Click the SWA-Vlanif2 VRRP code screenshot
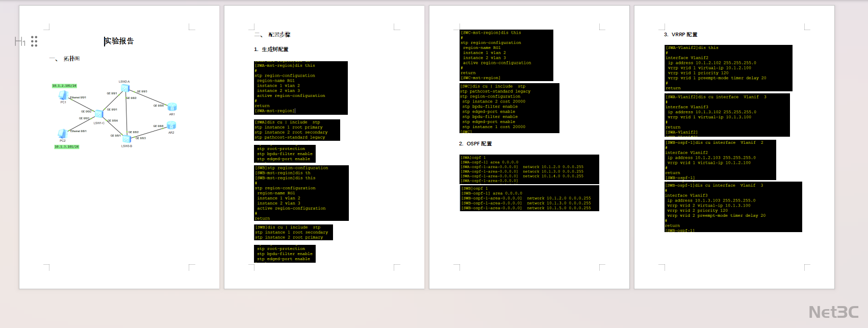The height and width of the screenshot is (328, 868). tap(728, 68)
